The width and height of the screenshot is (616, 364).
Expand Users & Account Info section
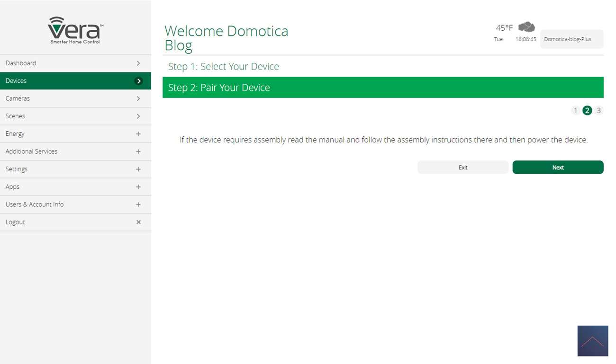[x=138, y=204]
